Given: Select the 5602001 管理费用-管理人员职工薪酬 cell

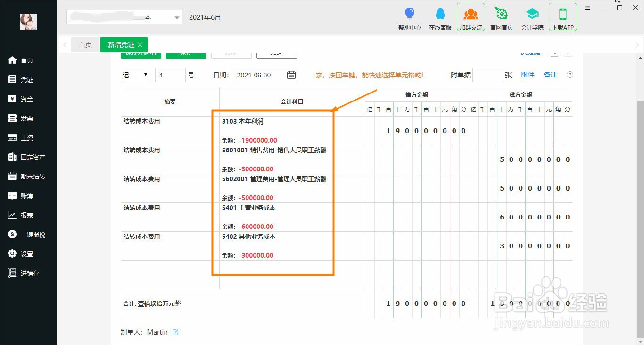Looking at the screenshot, I should (292, 188).
